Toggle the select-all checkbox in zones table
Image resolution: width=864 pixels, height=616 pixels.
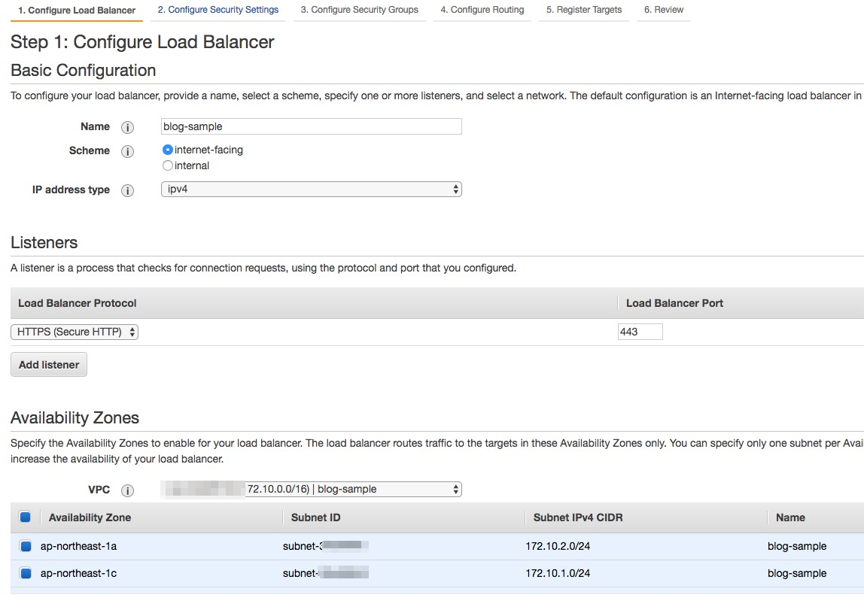(25, 517)
